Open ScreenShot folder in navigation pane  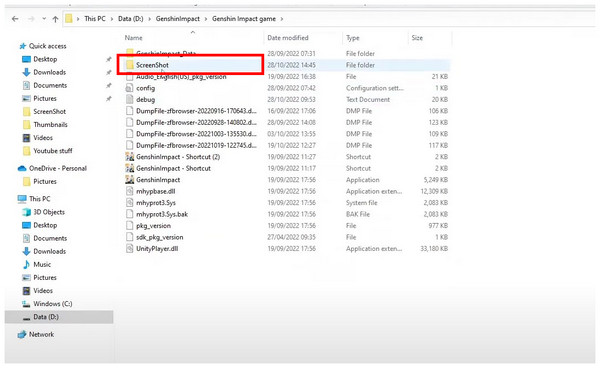pos(44,111)
